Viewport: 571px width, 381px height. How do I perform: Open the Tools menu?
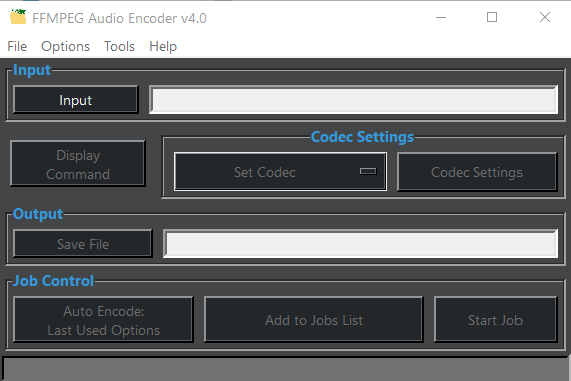[119, 47]
